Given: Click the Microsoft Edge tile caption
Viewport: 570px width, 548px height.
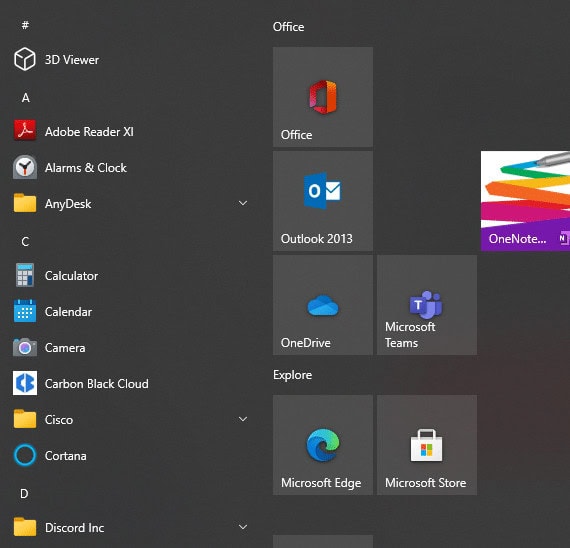Looking at the screenshot, I should click(321, 483).
